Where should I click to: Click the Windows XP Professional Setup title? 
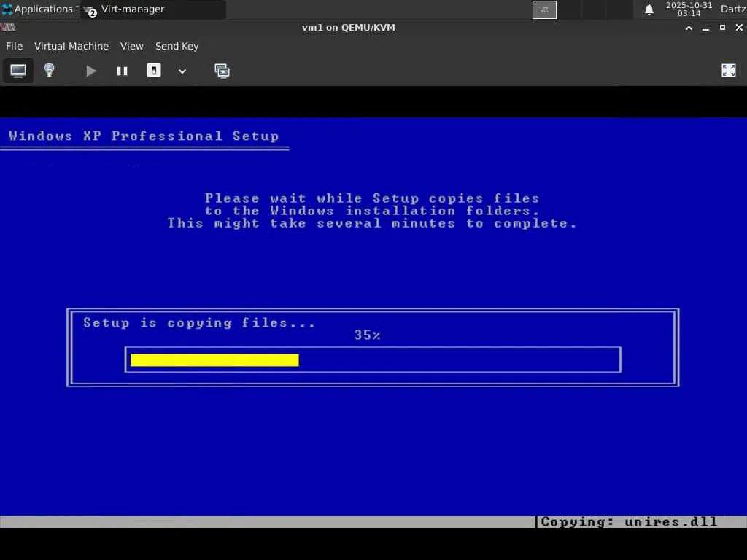point(144,136)
